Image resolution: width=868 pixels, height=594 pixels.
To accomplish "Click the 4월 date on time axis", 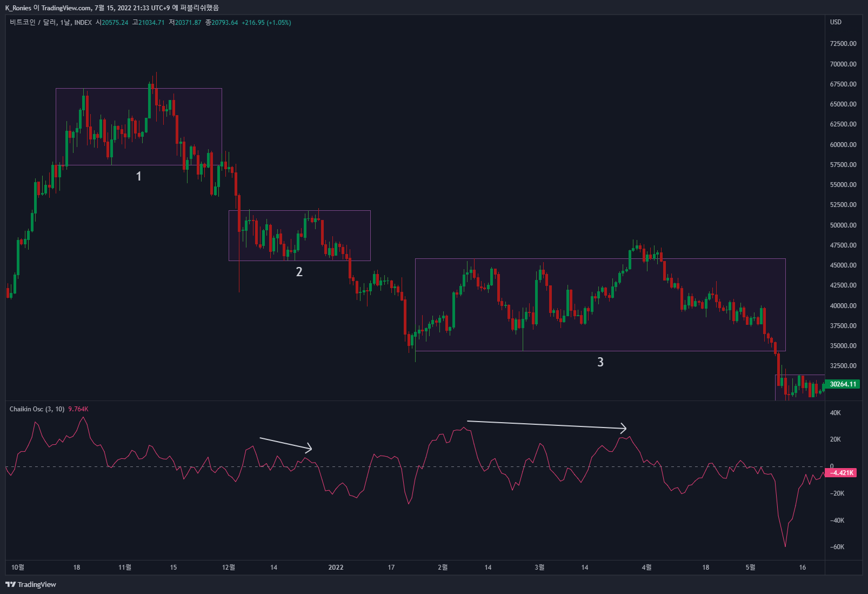I will point(646,568).
